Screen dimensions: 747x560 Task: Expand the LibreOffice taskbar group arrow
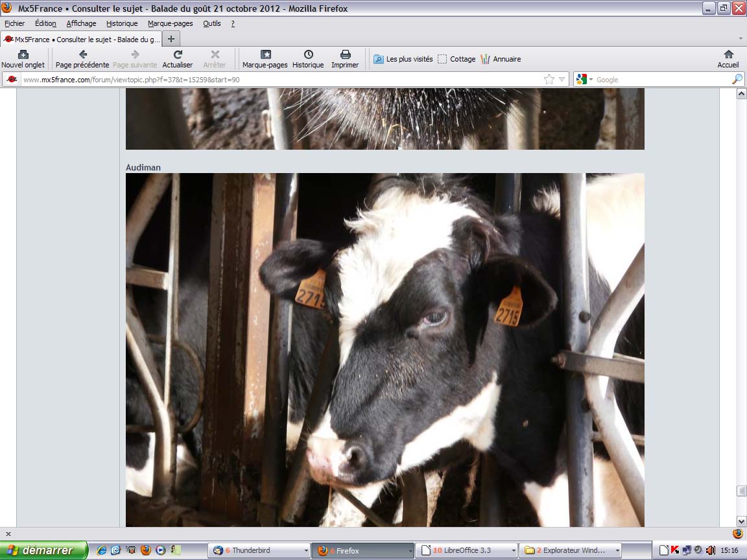click(514, 551)
